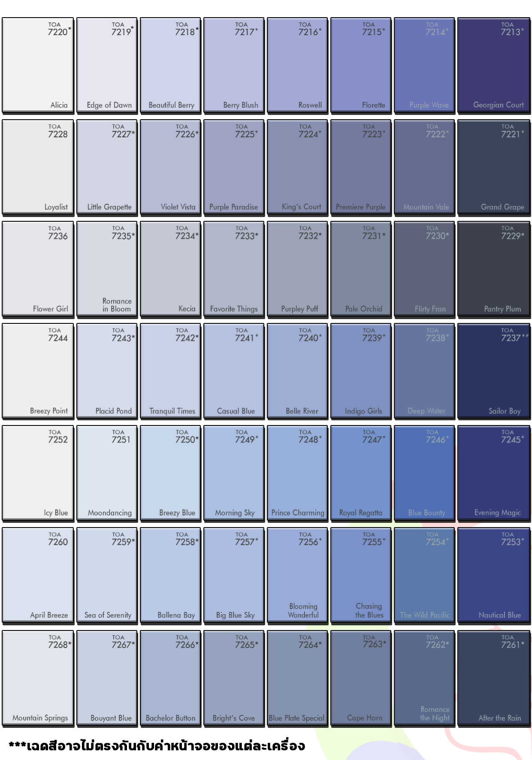The image size is (532, 760).
Task: Pick the Little Grapette swatch
Action: (107, 167)
